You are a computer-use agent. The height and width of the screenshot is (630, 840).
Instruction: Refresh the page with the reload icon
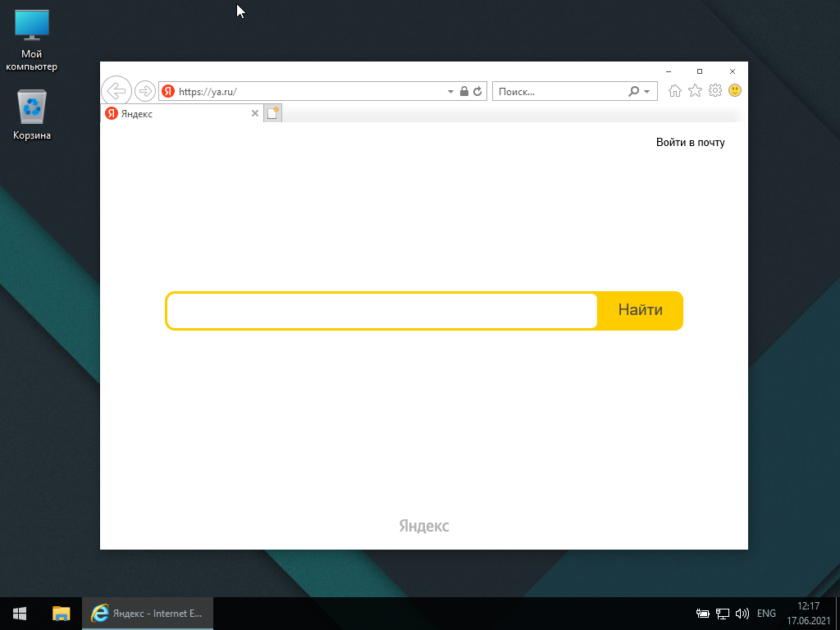[477, 92]
